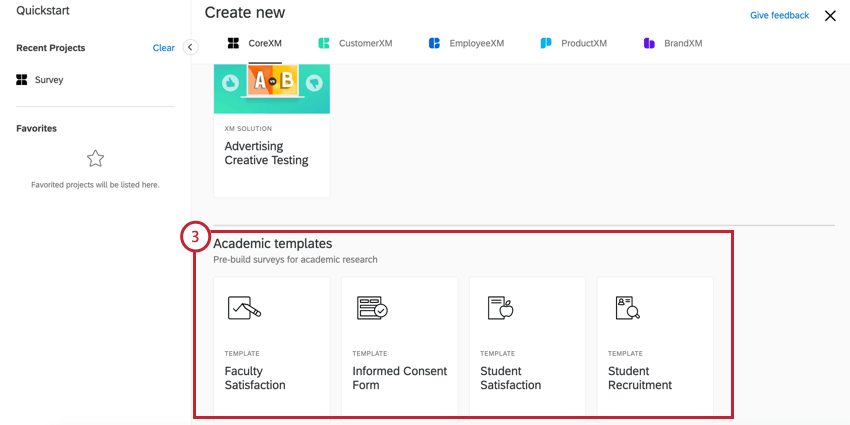Select the Advertising Creative Testing thumbnail
Screen dimensions: 850x425
coord(272,89)
